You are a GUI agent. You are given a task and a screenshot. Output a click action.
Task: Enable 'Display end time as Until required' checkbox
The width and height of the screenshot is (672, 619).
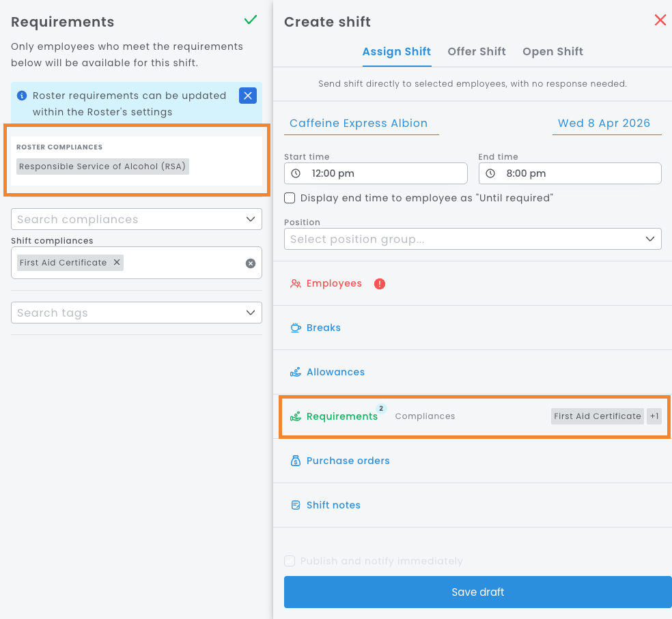click(x=290, y=198)
